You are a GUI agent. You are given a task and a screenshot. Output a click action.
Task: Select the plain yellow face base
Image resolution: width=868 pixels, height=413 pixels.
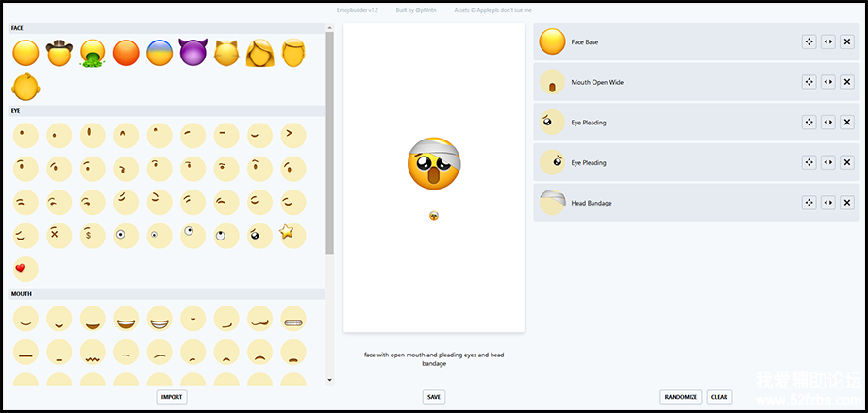[25, 53]
